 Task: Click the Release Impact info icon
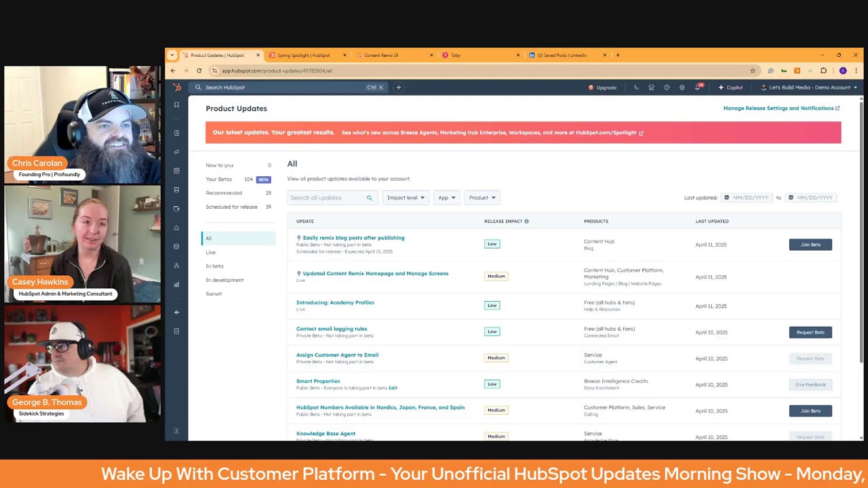pyautogui.click(x=526, y=222)
